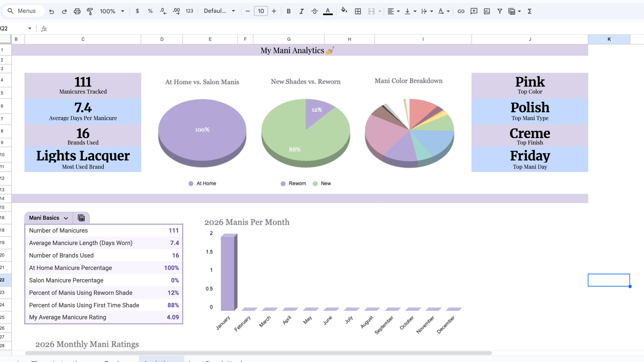The height and width of the screenshot is (362, 644).
Task: Open the text color picker
Action: pos(328,11)
